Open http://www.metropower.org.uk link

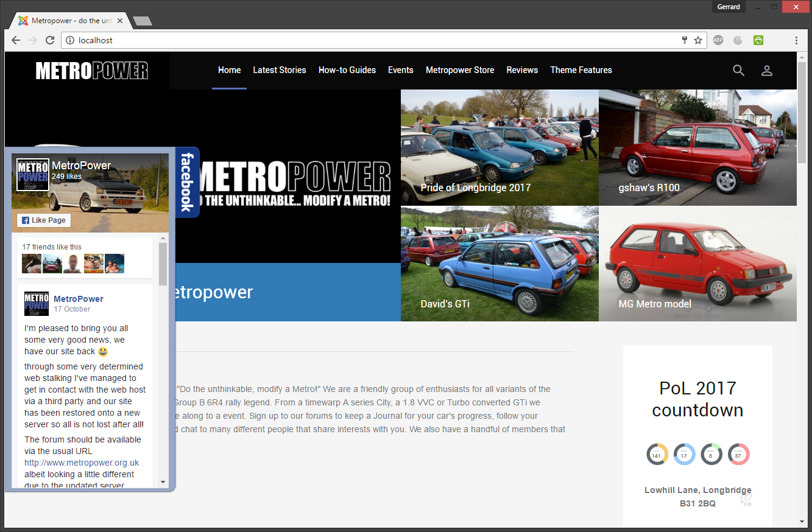click(82, 463)
